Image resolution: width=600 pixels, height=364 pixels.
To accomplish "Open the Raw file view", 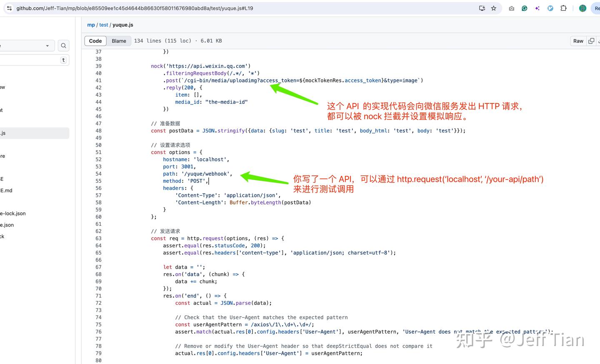I will pos(578,41).
